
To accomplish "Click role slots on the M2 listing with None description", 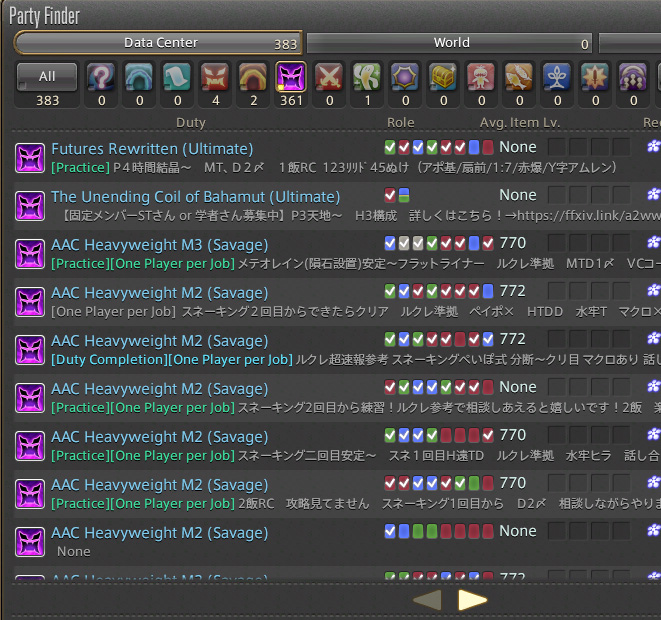I will [x=439, y=531].
